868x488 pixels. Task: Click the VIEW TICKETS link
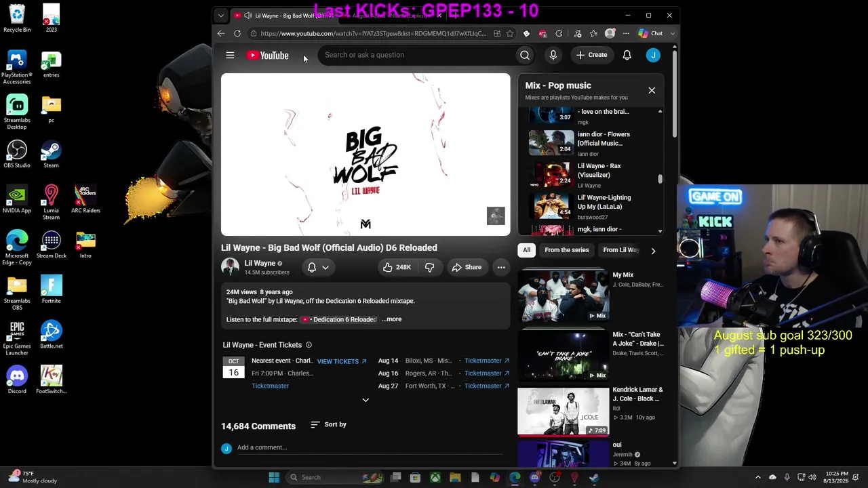tap(342, 361)
